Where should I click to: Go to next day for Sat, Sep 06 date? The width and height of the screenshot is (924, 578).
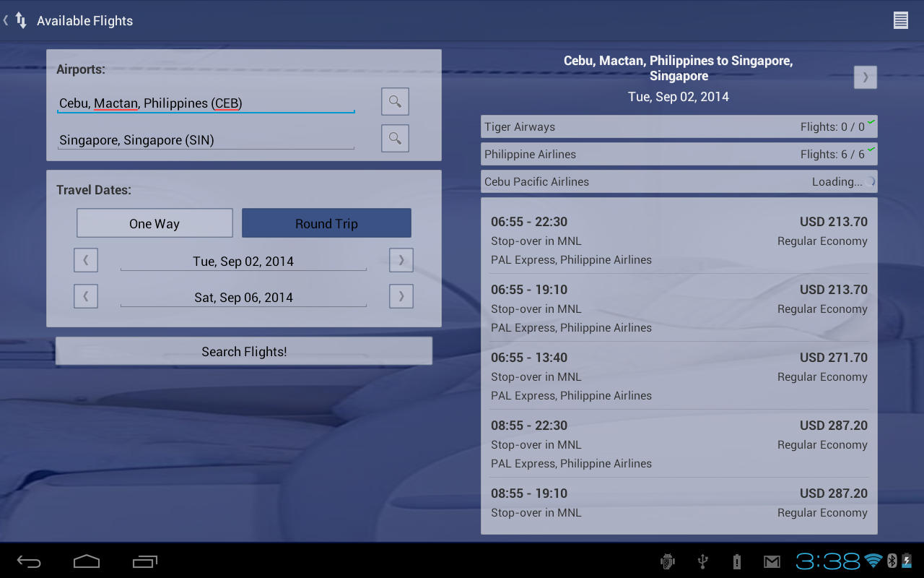pos(401,296)
